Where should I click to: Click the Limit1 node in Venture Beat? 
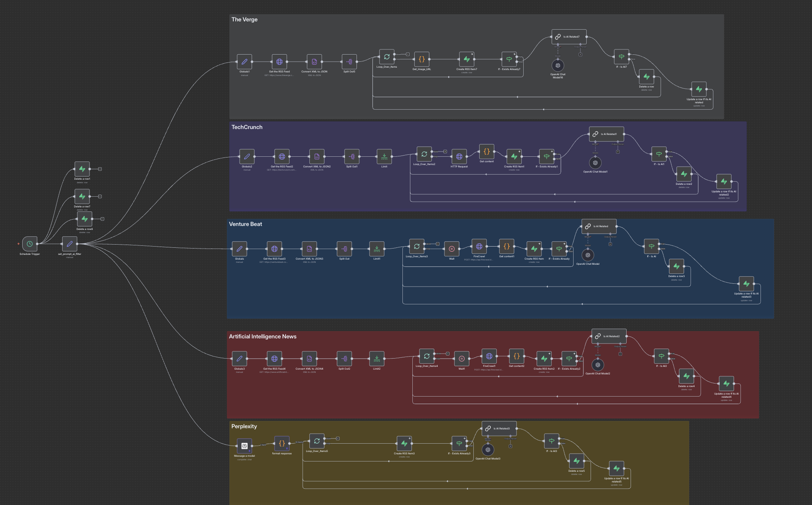pos(377,249)
